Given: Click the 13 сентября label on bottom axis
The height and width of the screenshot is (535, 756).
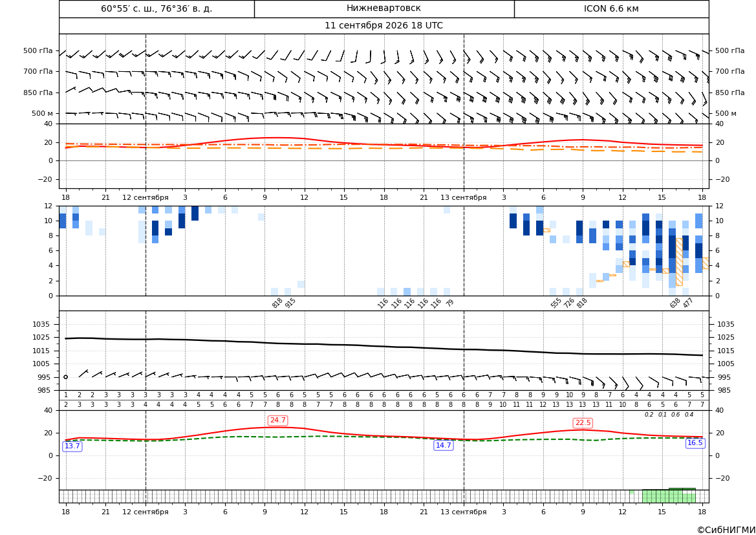Looking at the screenshot, I should (463, 512).
